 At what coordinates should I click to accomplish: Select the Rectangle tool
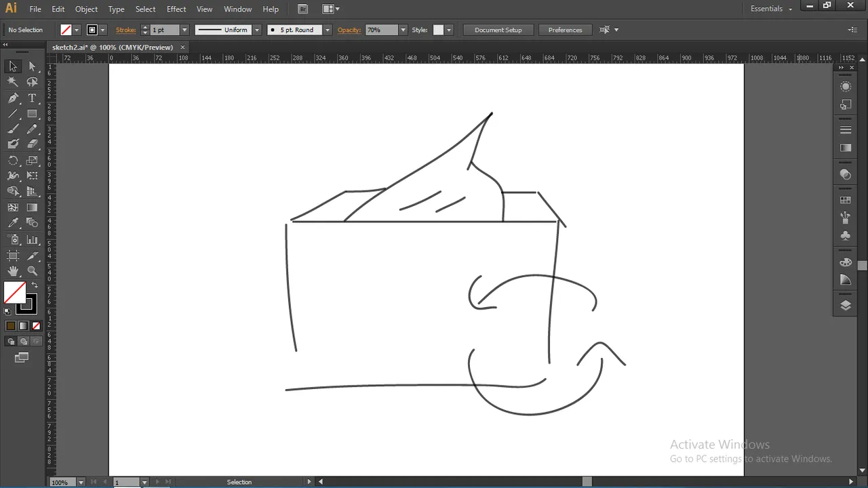32,114
